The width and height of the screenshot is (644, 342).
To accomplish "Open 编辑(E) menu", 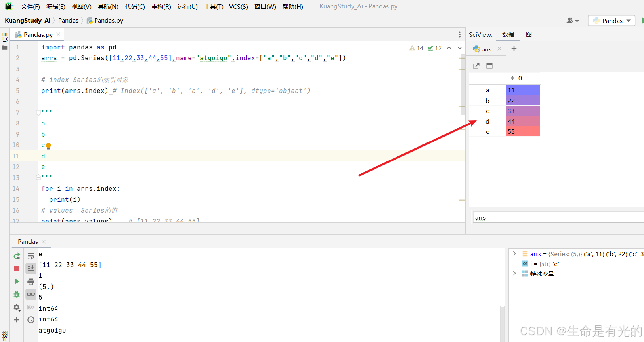I will (x=56, y=7).
